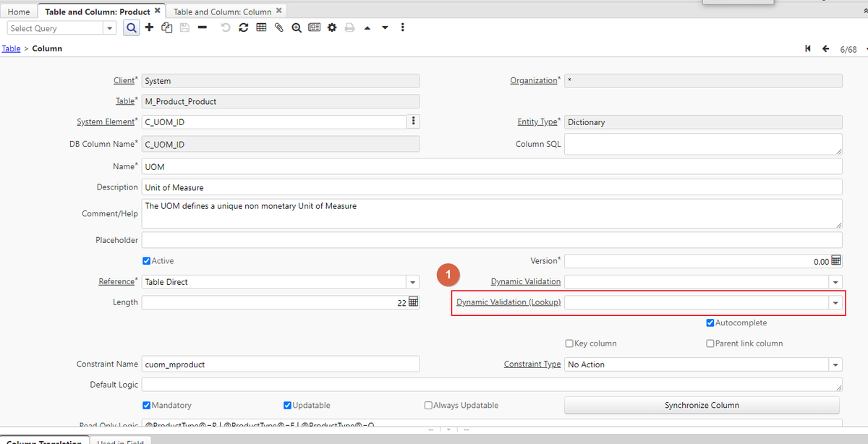
Task: Refresh the record with ReQuery icon
Action: coord(243,28)
